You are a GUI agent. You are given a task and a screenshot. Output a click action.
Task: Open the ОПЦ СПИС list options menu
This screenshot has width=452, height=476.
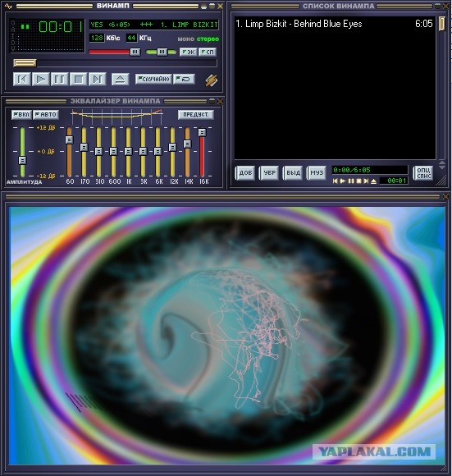[423, 173]
